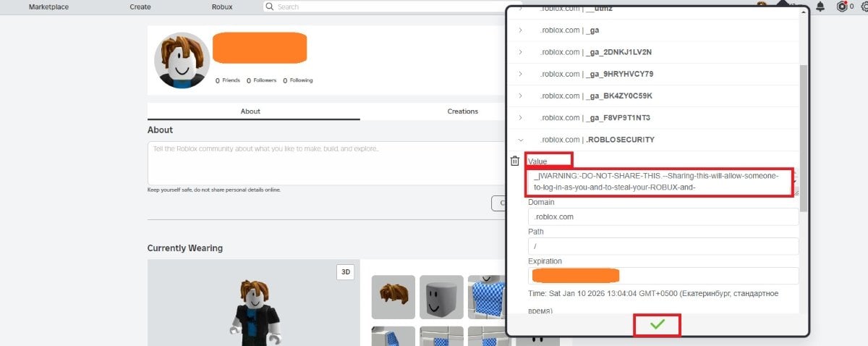Switch to the About tab
The image size is (868, 346).
click(250, 111)
